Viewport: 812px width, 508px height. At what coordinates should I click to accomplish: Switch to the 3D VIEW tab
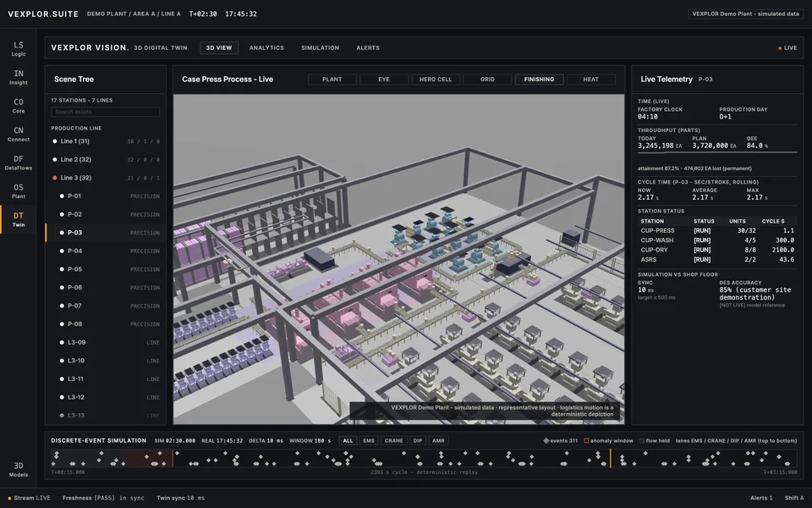point(219,47)
